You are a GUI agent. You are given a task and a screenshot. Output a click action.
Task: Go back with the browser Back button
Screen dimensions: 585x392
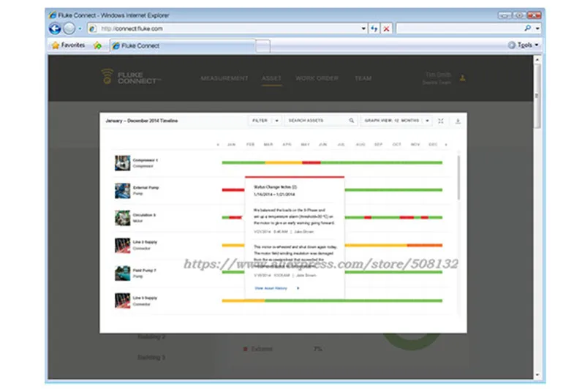pyautogui.click(x=56, y=29)
